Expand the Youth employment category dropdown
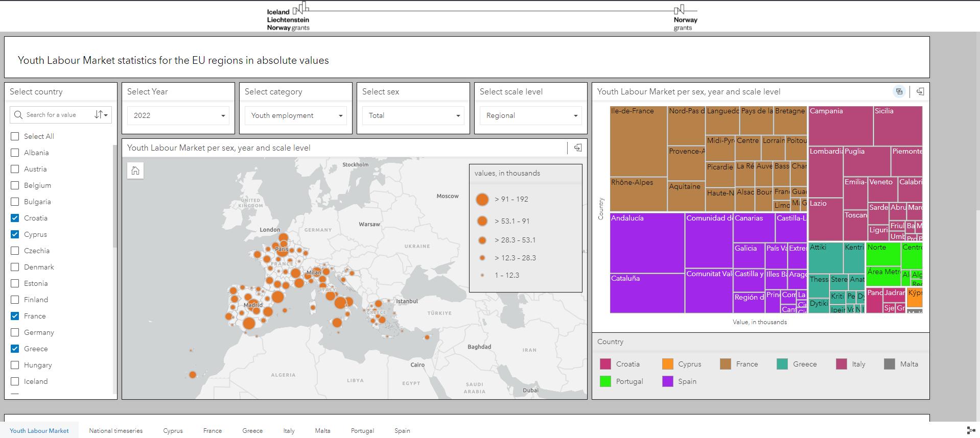The width and height of the screenshot is (980, 438). click(295, 115)
